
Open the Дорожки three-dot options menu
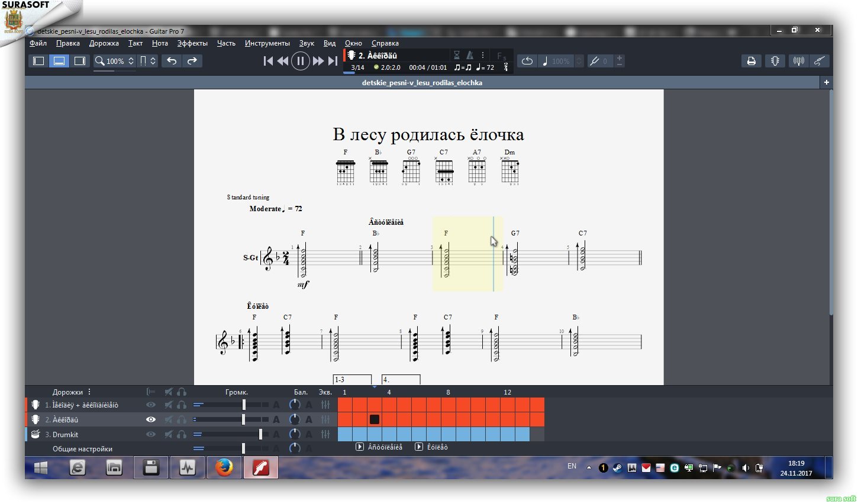pyautogui.click(x=89, y=392)
